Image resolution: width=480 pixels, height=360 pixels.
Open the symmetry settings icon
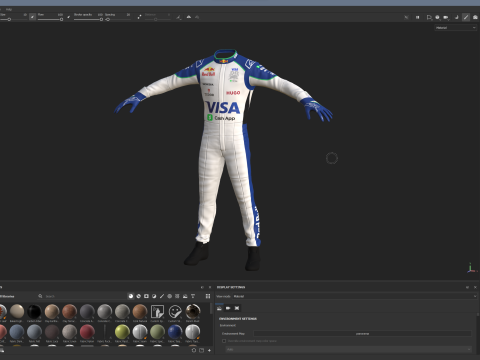[x=179, y=17]
